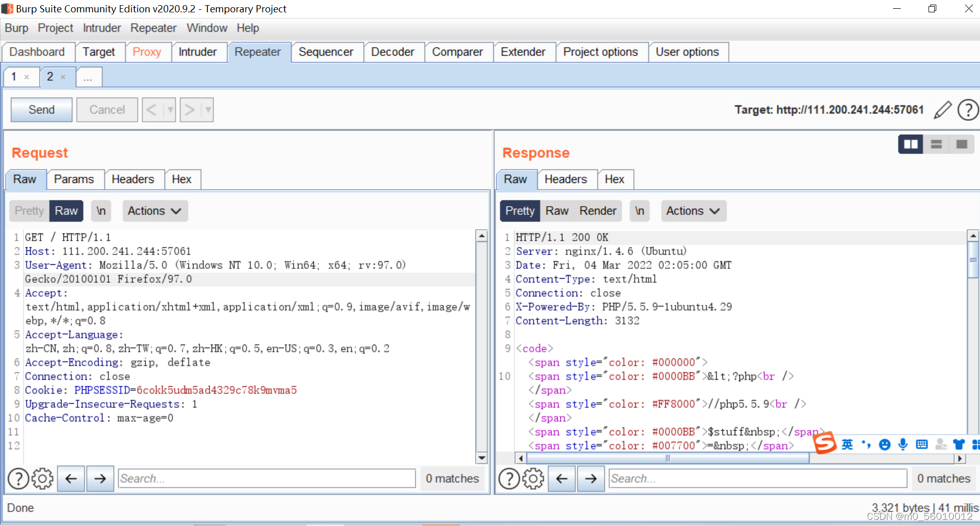Viewport: 980px width, 526px height.
Task: Open Response search help icon
Action: [x=509, y=479]
